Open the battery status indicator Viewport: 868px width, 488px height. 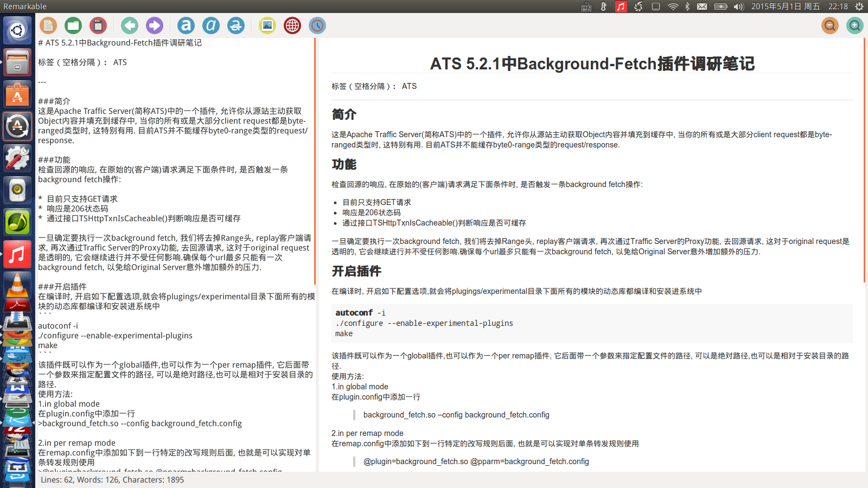(x=720, y=7)
